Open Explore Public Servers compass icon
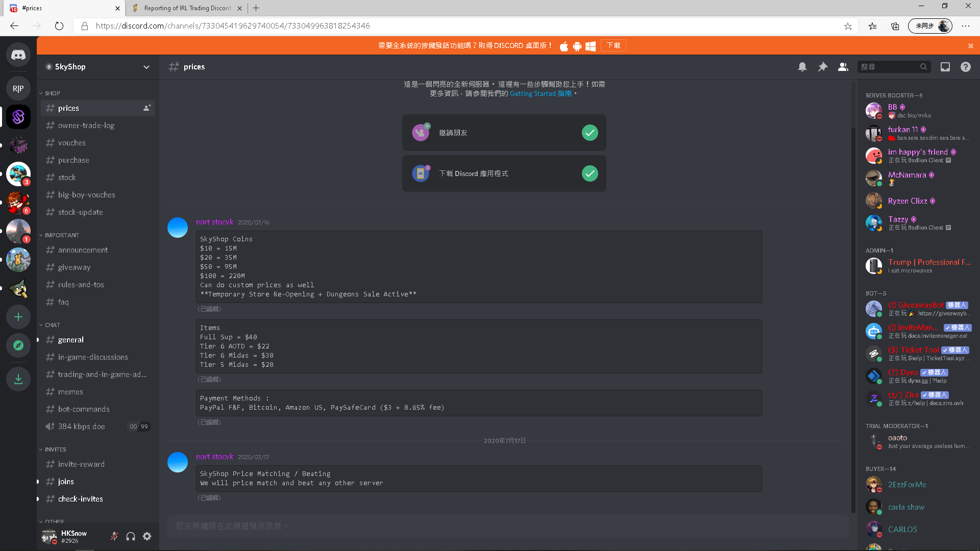Image resolution: width=980 pixels, height=551 pixels. (x=18, y=345)
